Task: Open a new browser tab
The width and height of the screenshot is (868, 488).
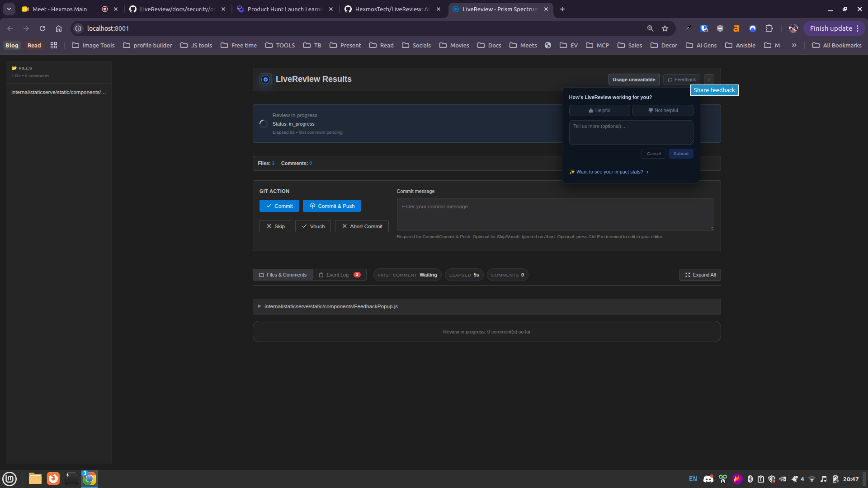Action: [562, 9]
